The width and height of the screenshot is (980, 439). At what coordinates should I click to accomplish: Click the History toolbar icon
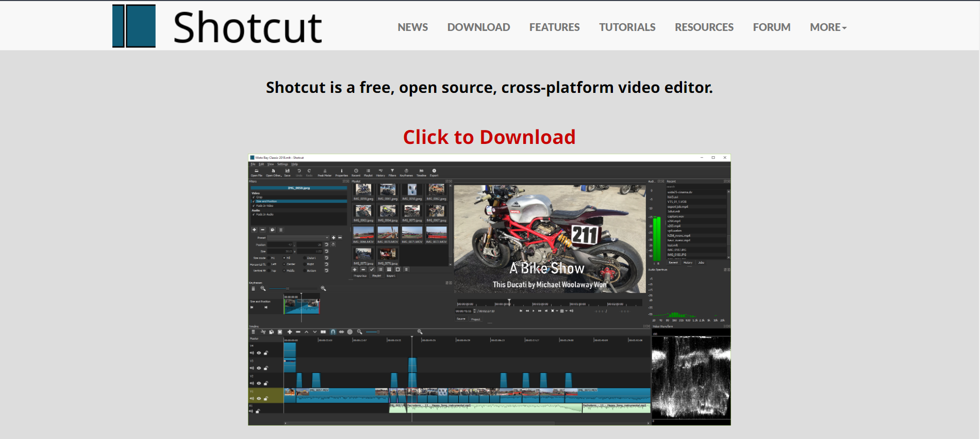[380, 172]
